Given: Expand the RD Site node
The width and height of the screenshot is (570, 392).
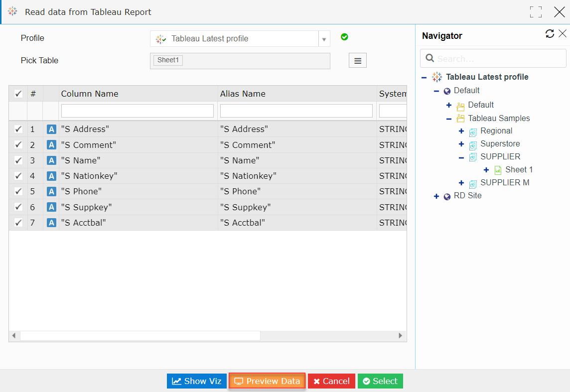Looking at the screenshot, I should click(436, 196).
